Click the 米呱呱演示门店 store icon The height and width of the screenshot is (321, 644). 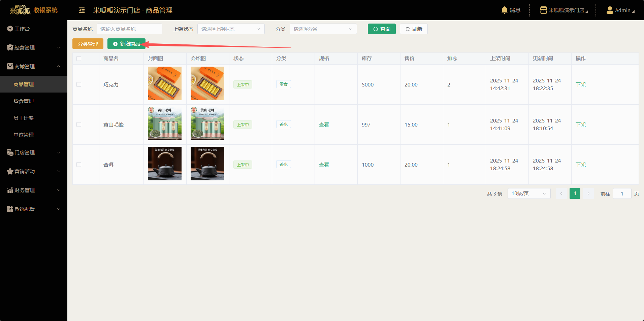pyautogui.click(x=543, y=10)
